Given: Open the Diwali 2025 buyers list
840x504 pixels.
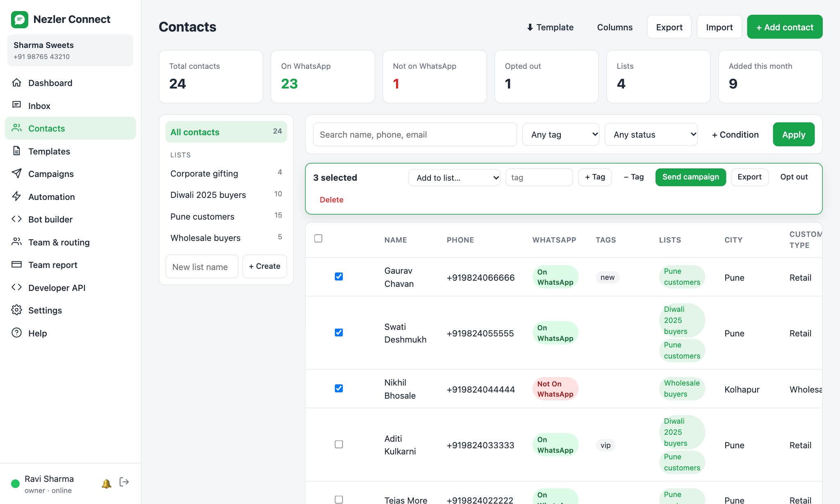Looking at the screenshot, I should pos(226,195).
